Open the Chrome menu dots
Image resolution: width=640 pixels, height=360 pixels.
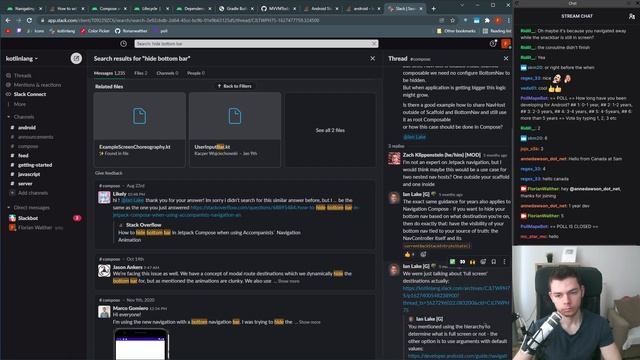click(509, 20)
